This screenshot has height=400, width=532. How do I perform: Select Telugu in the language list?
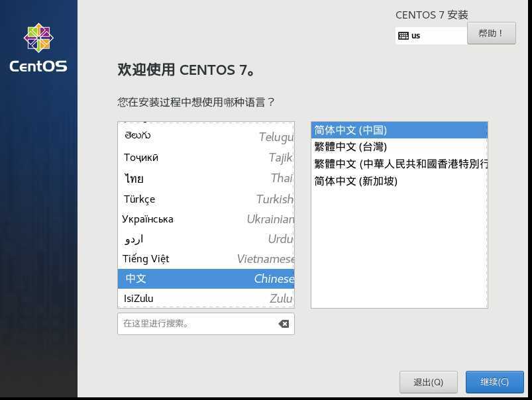[206, 136]
